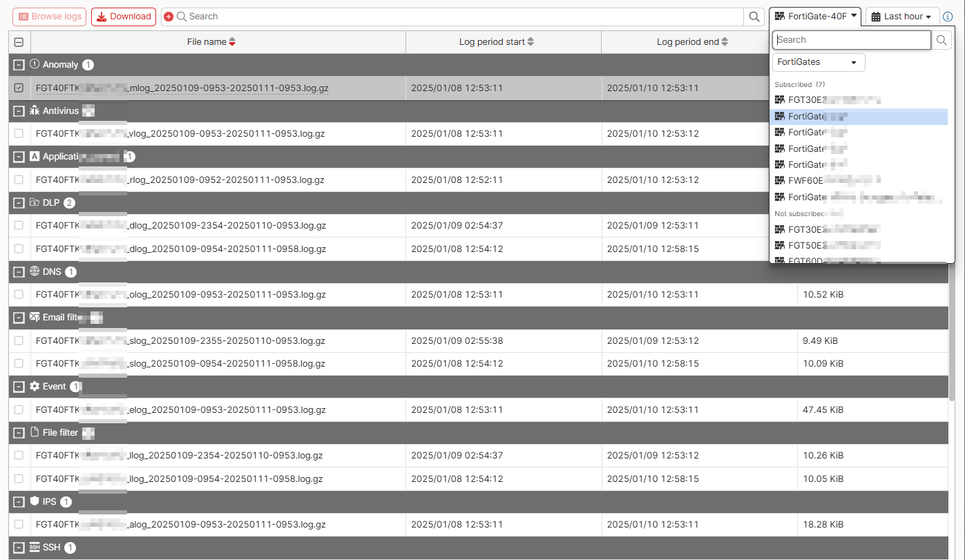Click the Application control icon
The image size is (965, 560).
click(35, 156)
